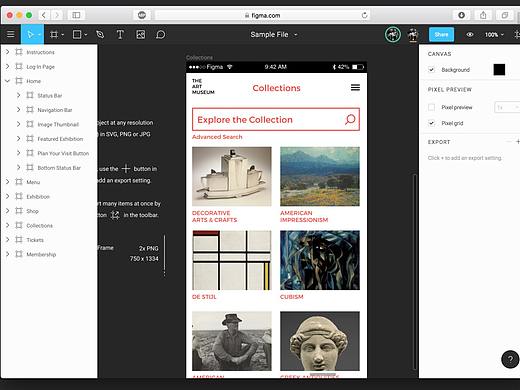Expand the Log In Page layer
This screenshot has height=390, width=520.
coord(7,66)
